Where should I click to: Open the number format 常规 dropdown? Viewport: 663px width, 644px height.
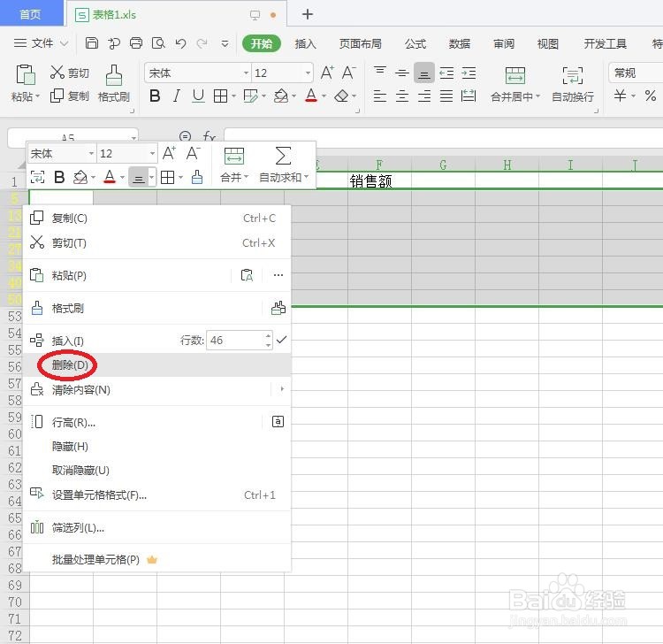pos(636,73)
